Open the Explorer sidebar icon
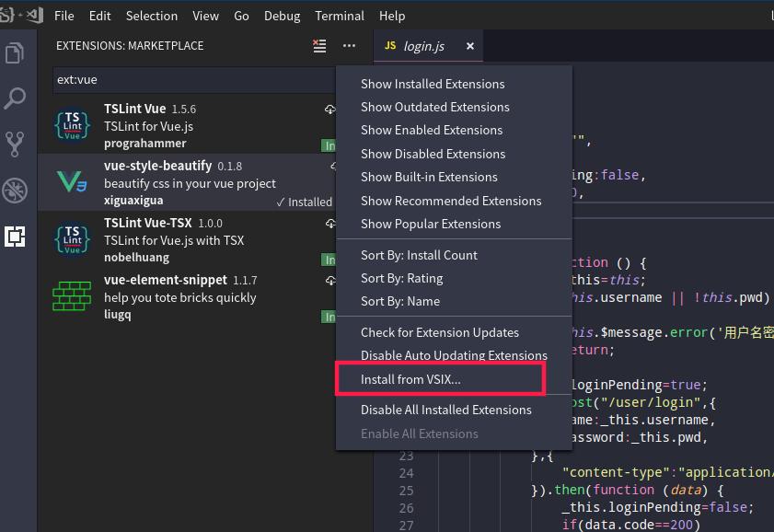The height and width of the screenshot is (532, 774). click(x=14, y=53)
